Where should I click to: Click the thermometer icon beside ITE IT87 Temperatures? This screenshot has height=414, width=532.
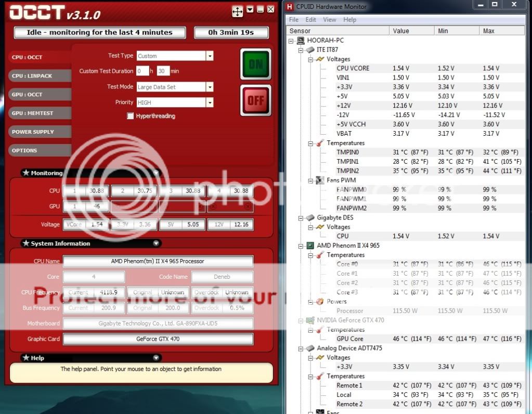319,143
